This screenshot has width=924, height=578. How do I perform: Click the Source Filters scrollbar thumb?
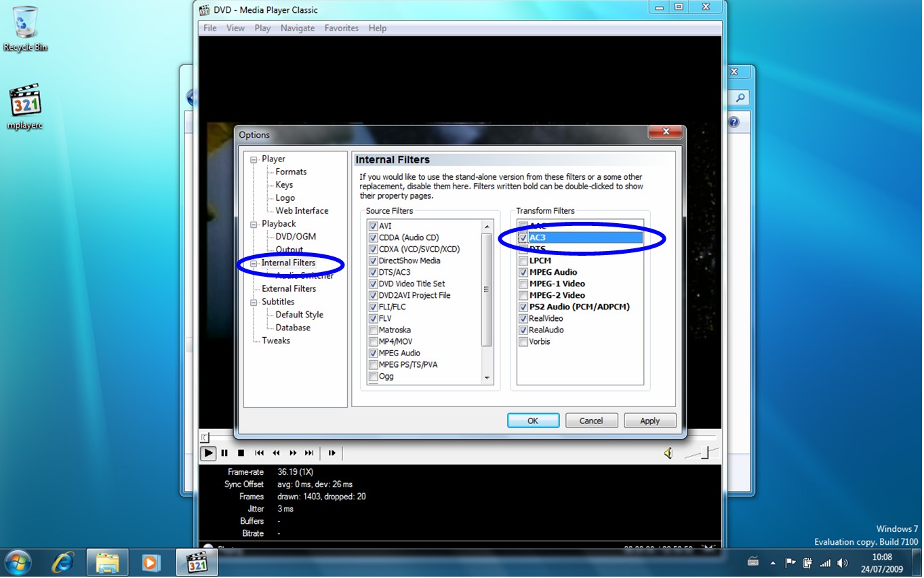click(x=487, y=290)
